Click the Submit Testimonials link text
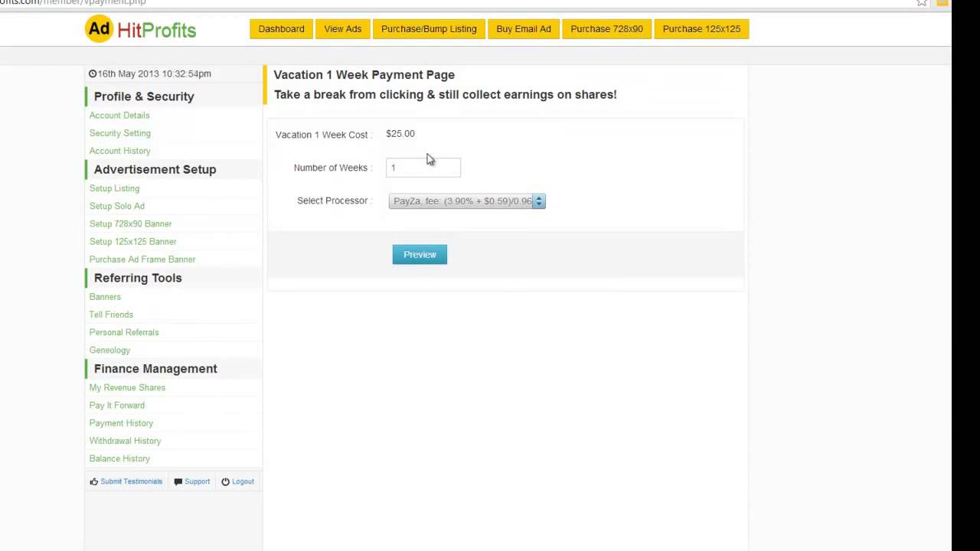Image resolution: width=980 pixels, height=551 pixels. [x=132, y=481]
